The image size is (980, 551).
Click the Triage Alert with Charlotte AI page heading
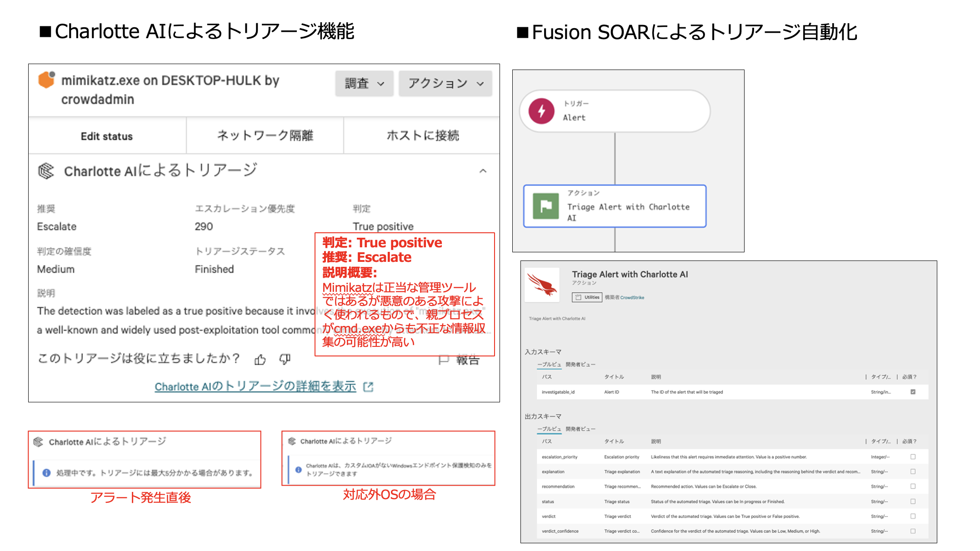click(x=630, y=274)
